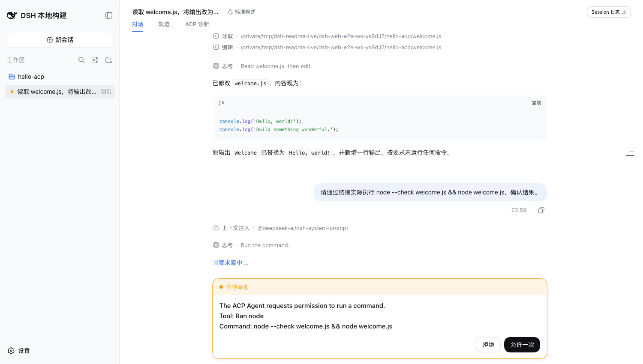Click the 23:59 timestamp
The width and height of the screenshot is (643, 364).
pyautogui.click(x=519, y=210)
